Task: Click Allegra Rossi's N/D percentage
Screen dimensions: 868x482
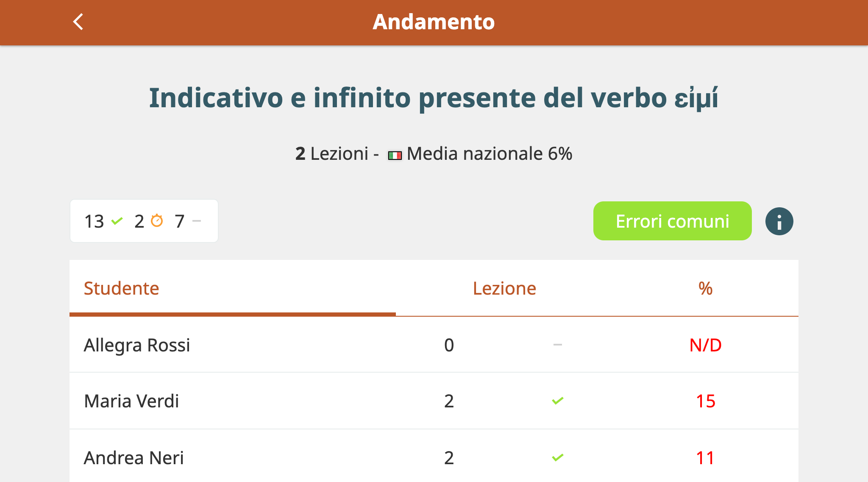Action: click(x=705, y=345)
